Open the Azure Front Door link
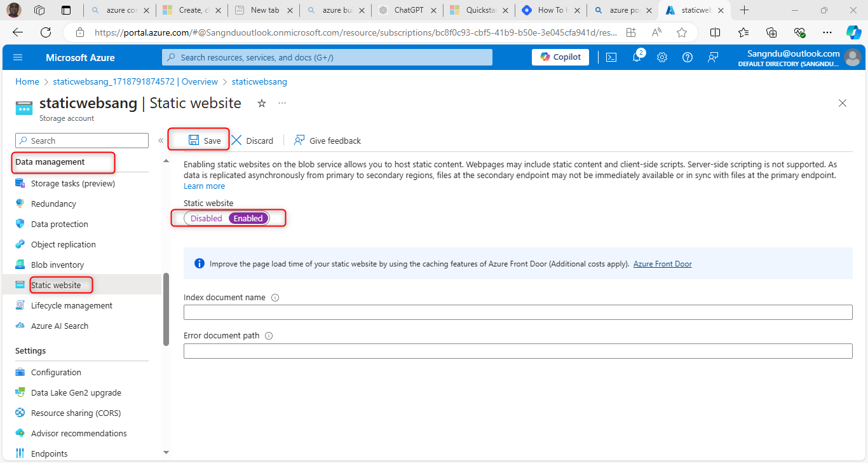The height and width of the screenshot is (463, 868). [662, 264]
